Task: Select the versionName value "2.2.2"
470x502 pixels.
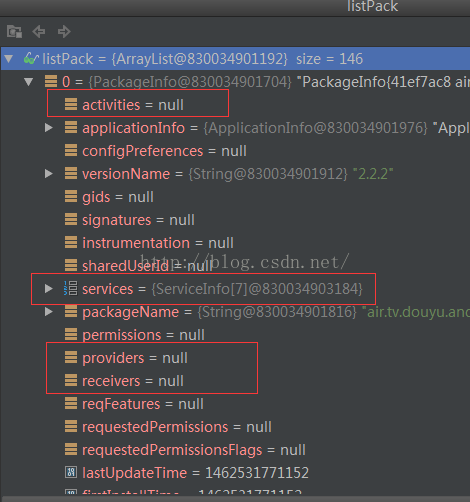Action: coord(373,174)
